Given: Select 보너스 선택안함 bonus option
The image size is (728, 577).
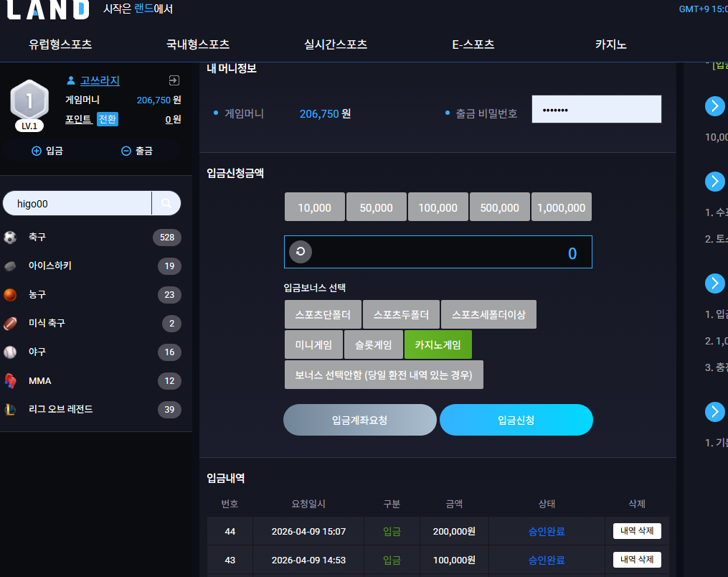Looking at the screenshot, I should click(x=384, y=375).
